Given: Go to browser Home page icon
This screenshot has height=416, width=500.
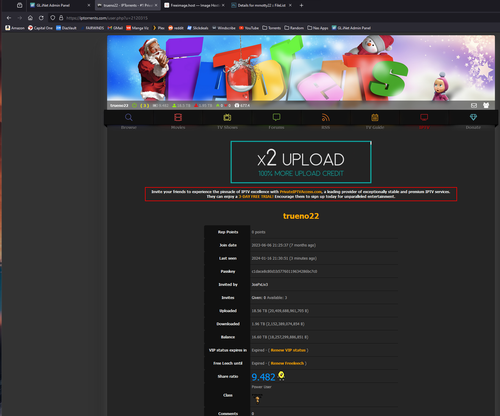Looking at the screenshot, I should click(x=30, y=18).
